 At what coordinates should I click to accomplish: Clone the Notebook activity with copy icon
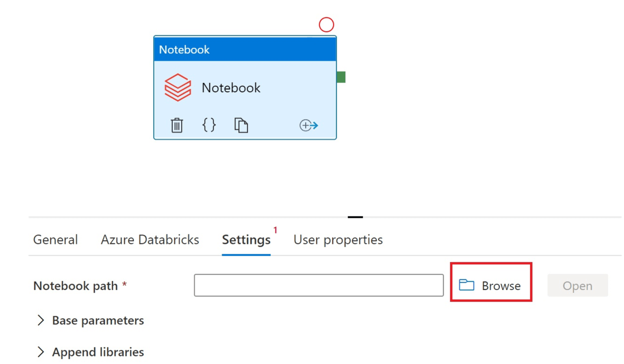[240, 125]
